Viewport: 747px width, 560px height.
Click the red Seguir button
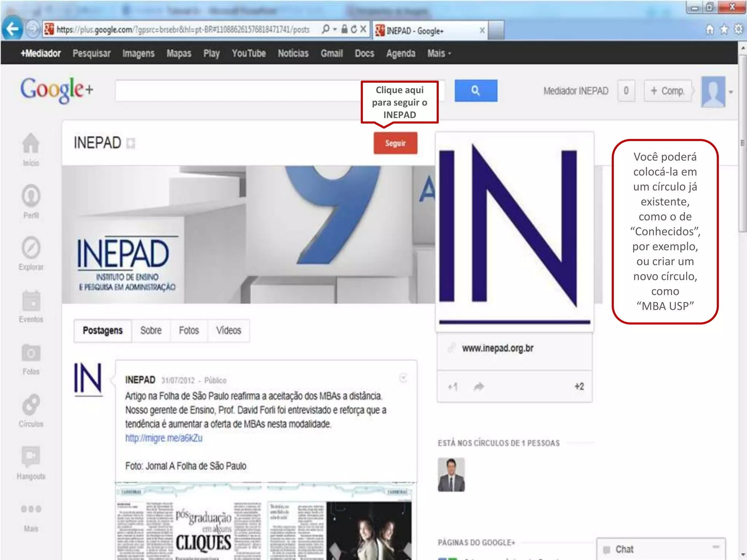tap(395, 143)
